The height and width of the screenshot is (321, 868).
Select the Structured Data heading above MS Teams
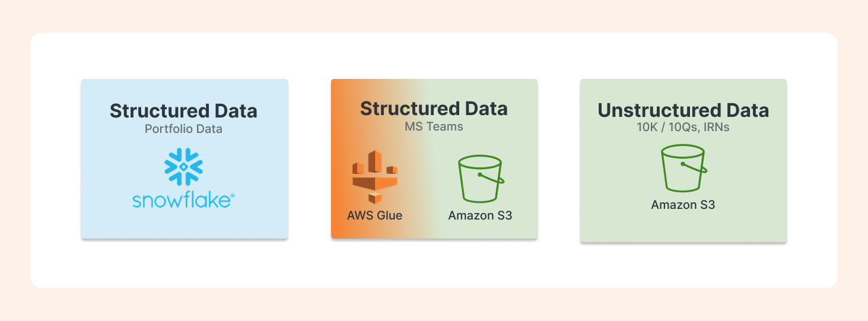click(x=434, y=109)
